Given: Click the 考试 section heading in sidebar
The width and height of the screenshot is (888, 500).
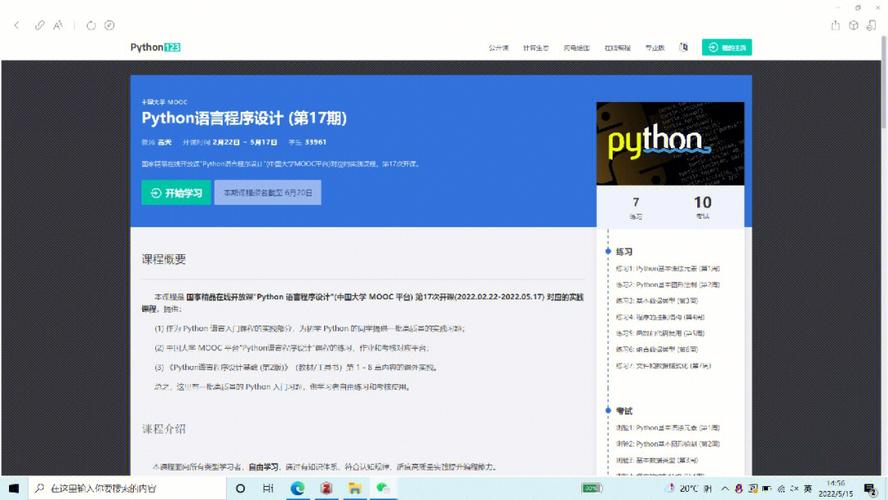Looking at the screenshot, I should 624,411.
